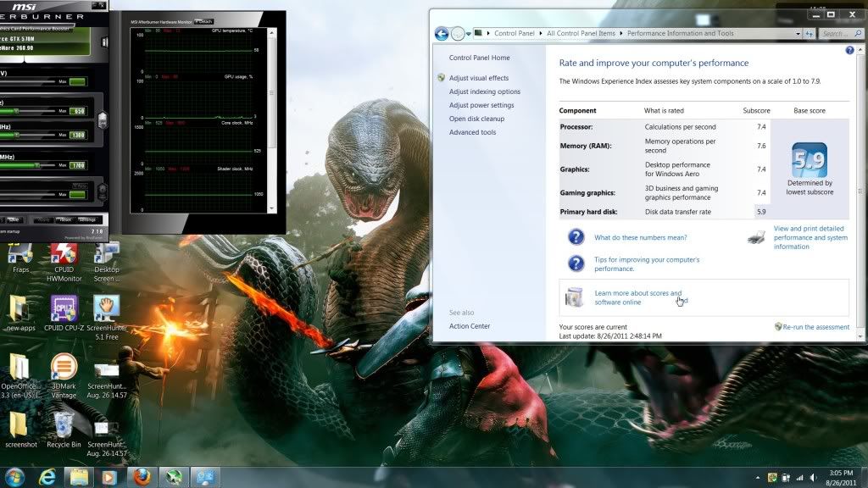Open Windows Explorer from the taskbar
Screen dimensions: 868x488
[79, 477]
